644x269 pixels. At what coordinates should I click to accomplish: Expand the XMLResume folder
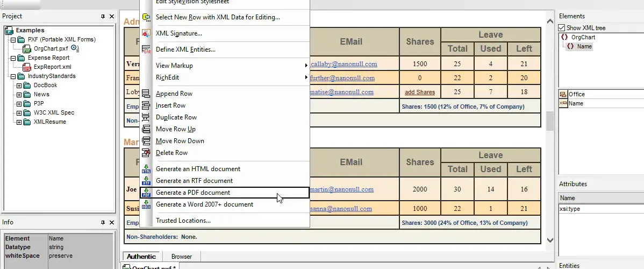pyautogui.click(x=19, y=122)
